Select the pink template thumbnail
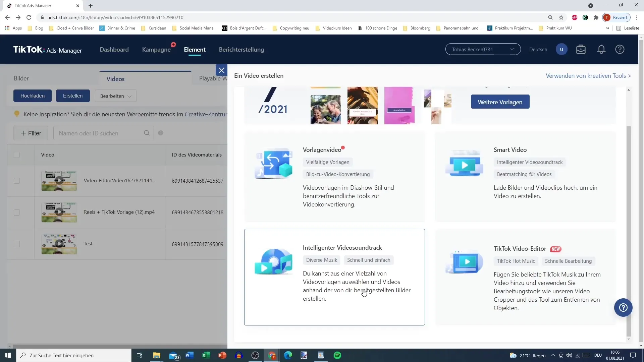This screenshot has width=644, height=362. tap(399, 106)
